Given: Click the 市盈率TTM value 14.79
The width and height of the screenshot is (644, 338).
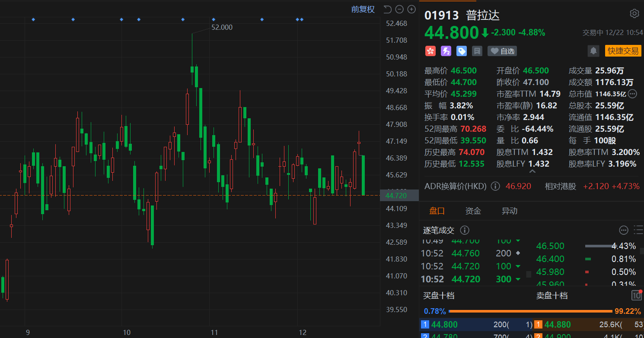Looking at the screenshot, I should click(550, 94).
